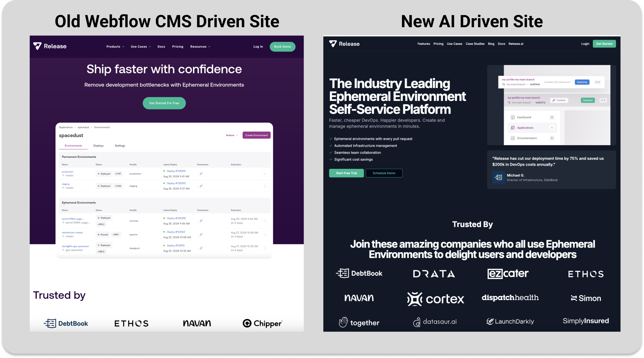Click the Start Free Trial button
644x358 pixels.
[x=346, y=172]
